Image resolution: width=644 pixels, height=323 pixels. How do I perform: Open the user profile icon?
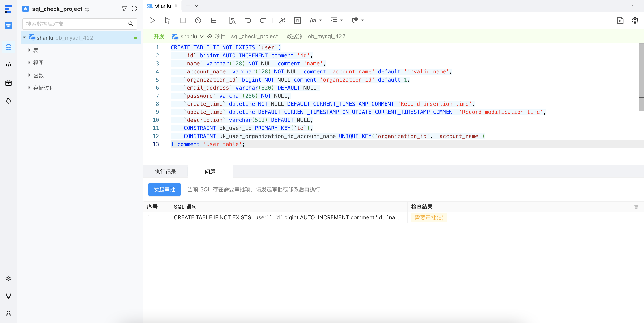point(8,314)
